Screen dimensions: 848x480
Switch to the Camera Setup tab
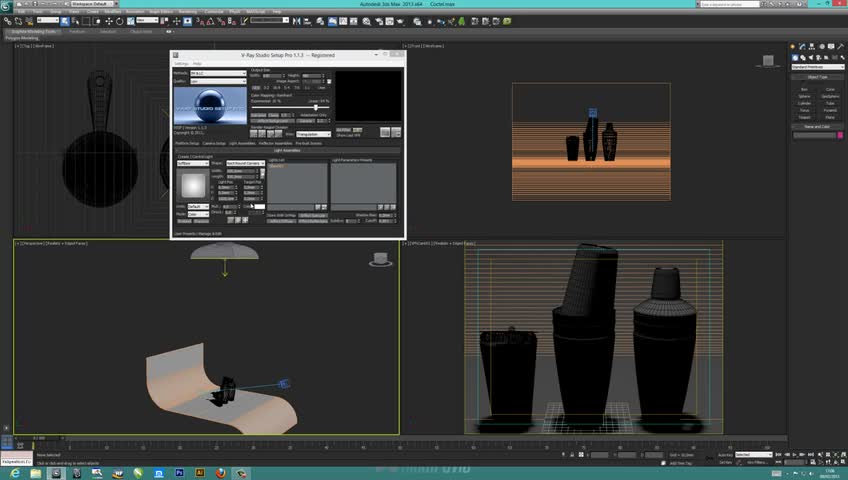point(214,143)
